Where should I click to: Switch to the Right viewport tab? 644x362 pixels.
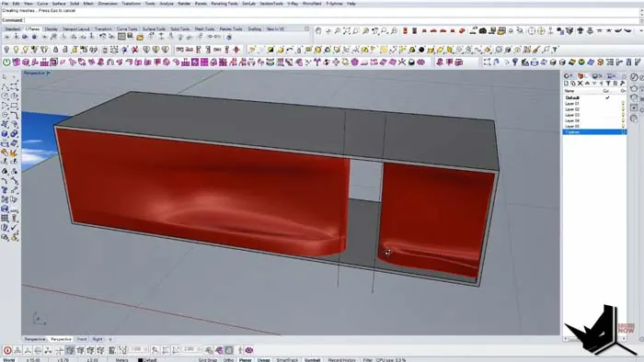pos(98,339)
